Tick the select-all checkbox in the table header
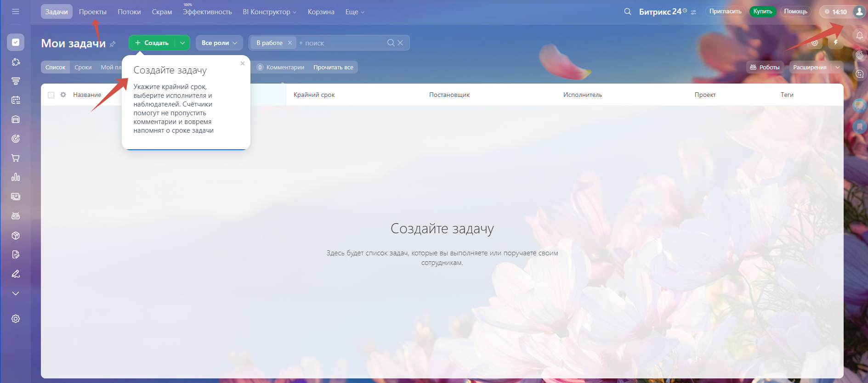Screen dimensions: 868x383 pyautogui.click(x=51, y=95)
